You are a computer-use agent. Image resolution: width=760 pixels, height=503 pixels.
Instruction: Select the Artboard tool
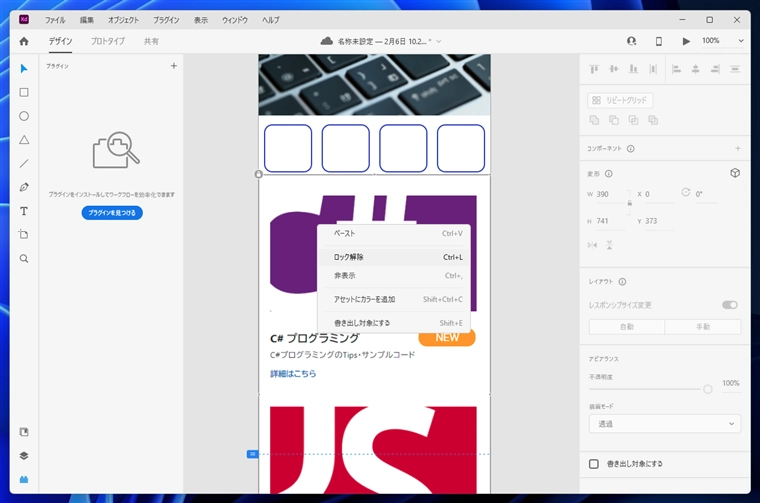(24, 235)
